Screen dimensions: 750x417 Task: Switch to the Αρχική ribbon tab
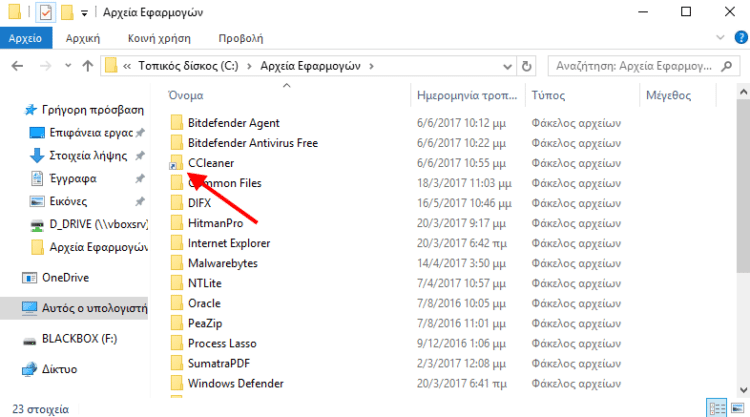83,38
